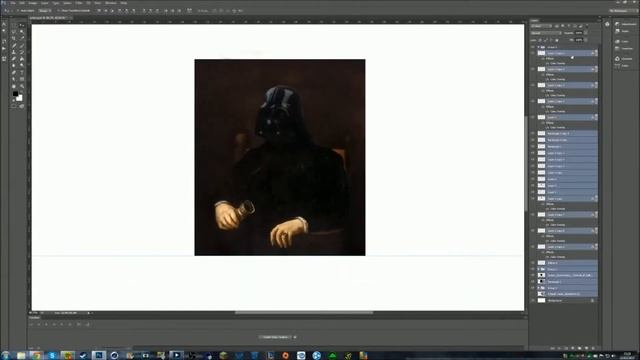
Task: Collapse the top Group 1 folder triangle
Action: tap(538, 47)
